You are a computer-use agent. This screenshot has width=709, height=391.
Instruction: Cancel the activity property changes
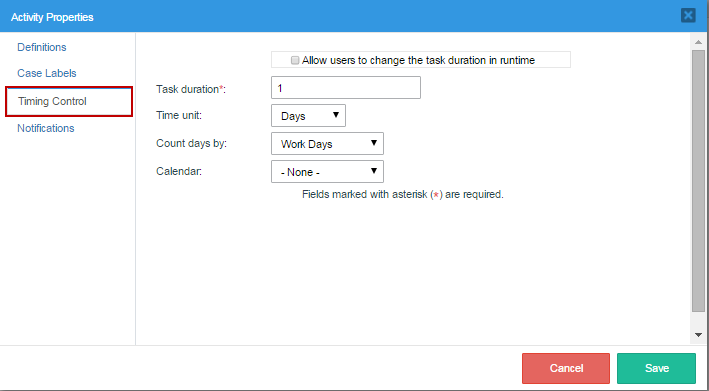(566, 368)
